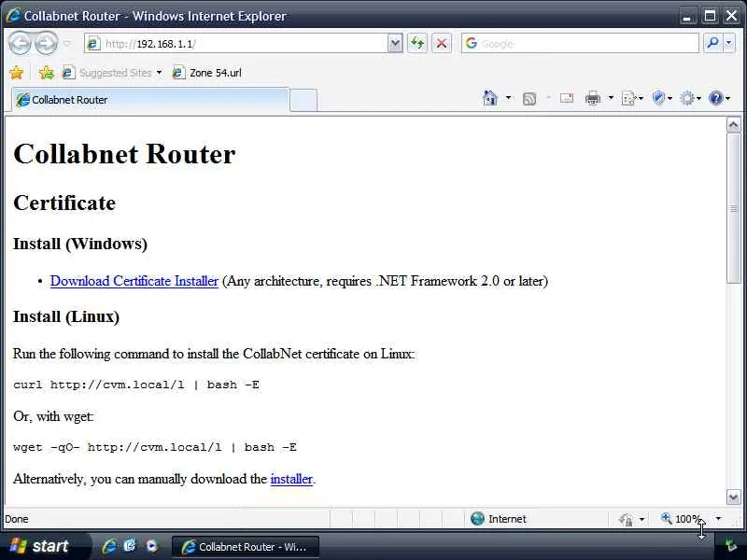The width and height of the screenshot is (747, 560).
Task: Click the second Quick Launch icon
Action: [130, 546]
